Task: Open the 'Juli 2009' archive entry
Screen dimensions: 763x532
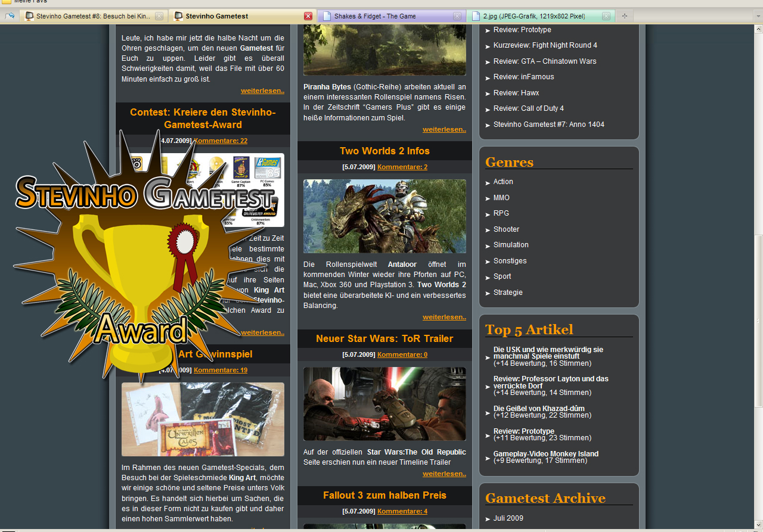Action: 508,518
